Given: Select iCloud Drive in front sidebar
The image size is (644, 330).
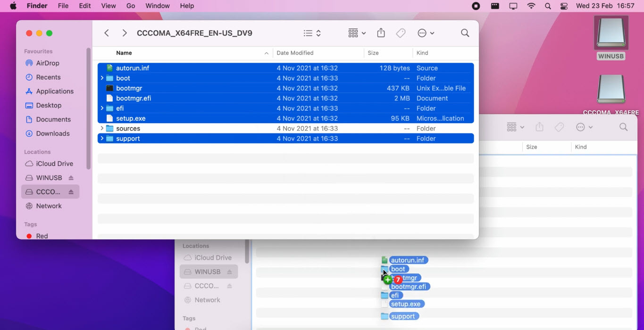Looking at the screenshot, I should click(54, 164).
